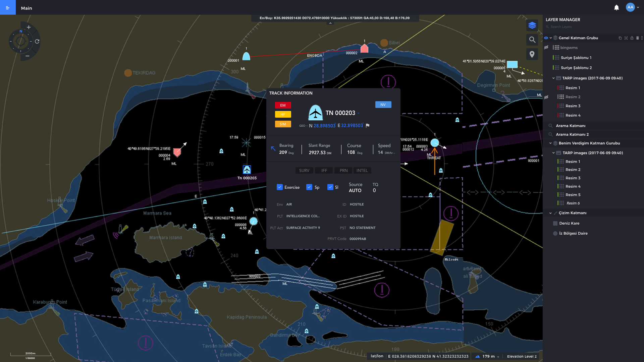Select the Arama Katmanı 2 layer
This screenshot has height=362, width=644.
click(572, 134)
